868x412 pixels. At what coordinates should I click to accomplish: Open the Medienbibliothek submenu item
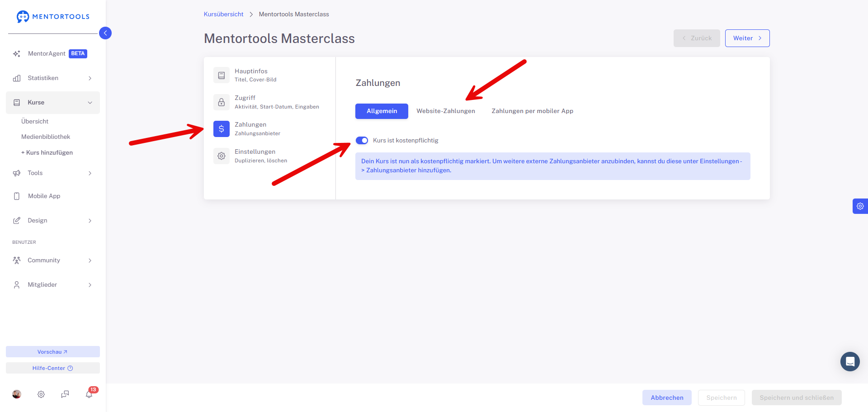point(46,137)
